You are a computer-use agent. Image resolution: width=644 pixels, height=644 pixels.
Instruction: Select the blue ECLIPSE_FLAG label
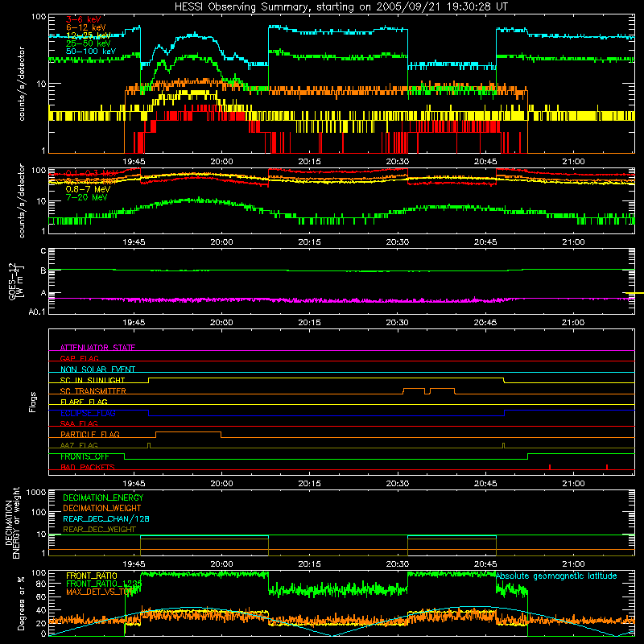point(88,413)
